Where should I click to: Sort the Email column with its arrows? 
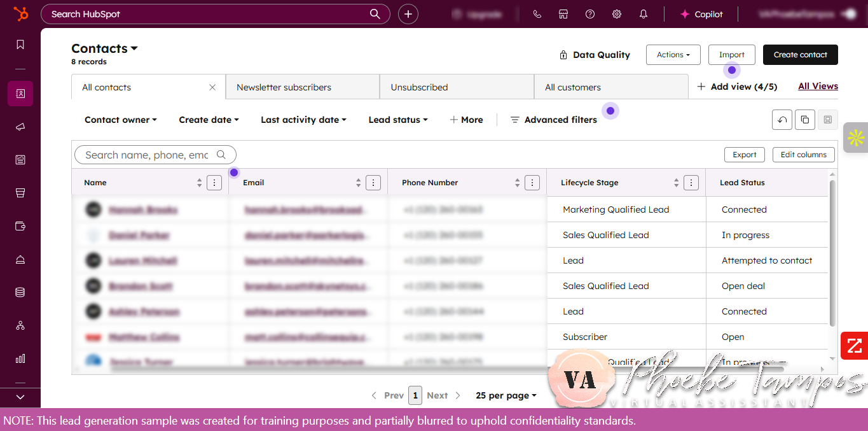[358, 183]
